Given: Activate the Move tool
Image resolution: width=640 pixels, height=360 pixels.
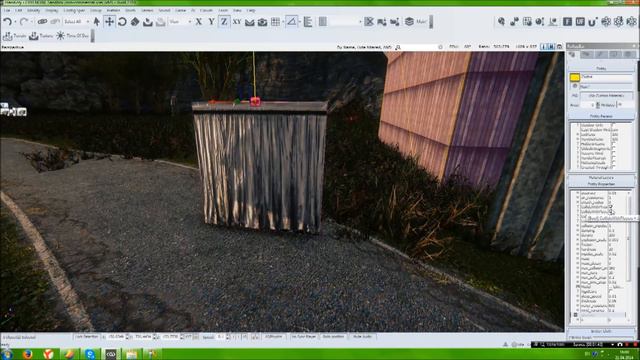Looking at the screenshot, I should point(109,22).
